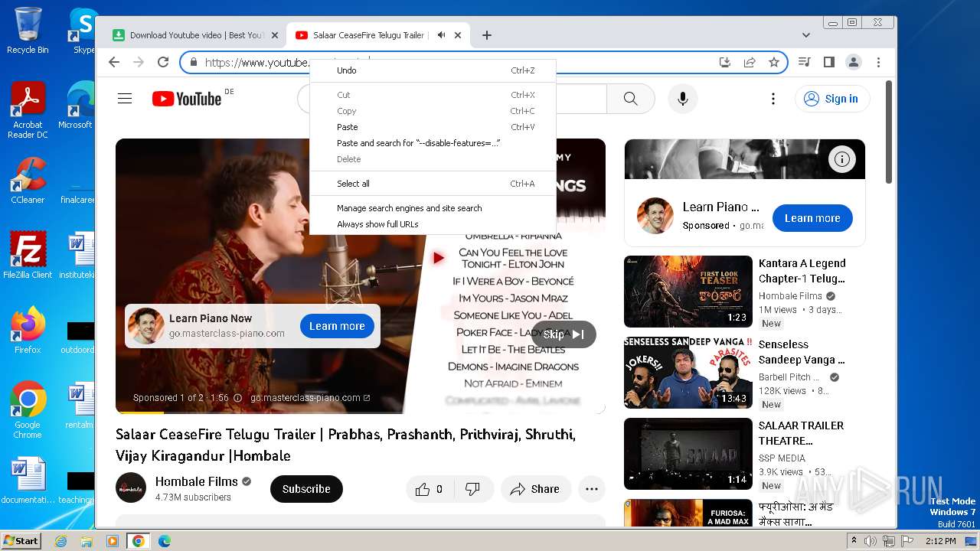
Task: Click the Windows Start button
Action: point(21,540)
